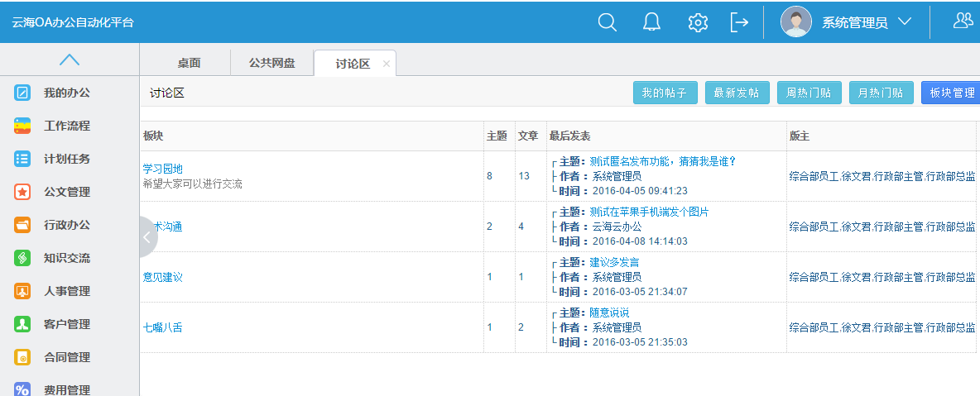Expand the 系统管理员 user dropdown
The image size is (980, 396).
click(904, 22)
